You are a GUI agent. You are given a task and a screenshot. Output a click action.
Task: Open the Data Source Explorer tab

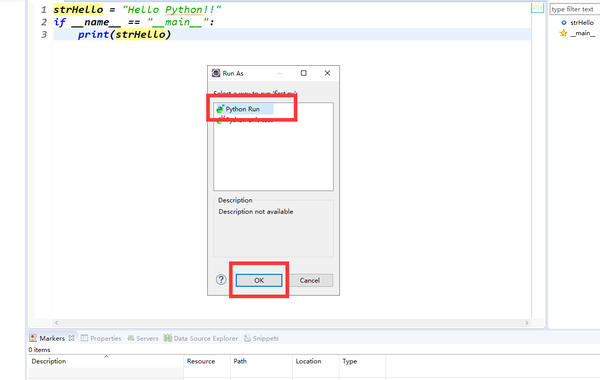(x=201, y=338)
